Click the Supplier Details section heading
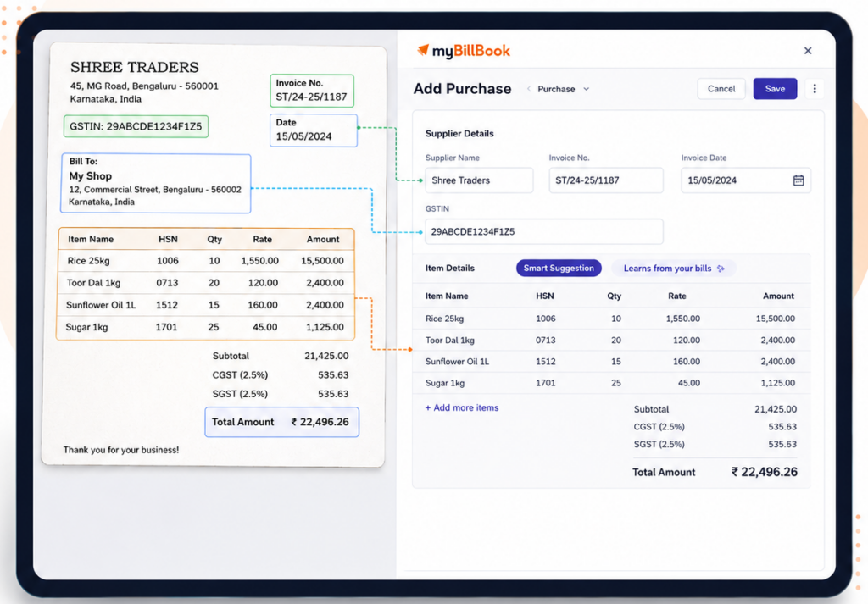The height and width of the screenshot is (604, 868). 459,133
